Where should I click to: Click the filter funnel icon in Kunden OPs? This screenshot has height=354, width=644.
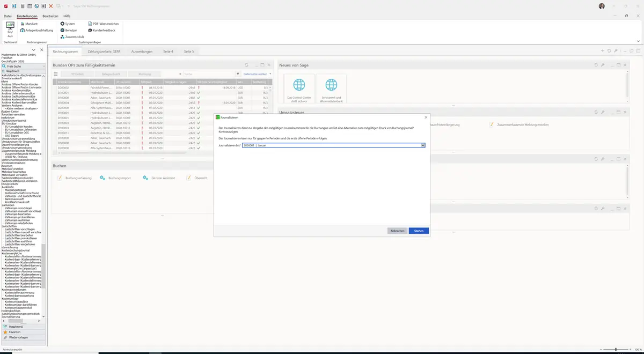click(x=238, y=74)
